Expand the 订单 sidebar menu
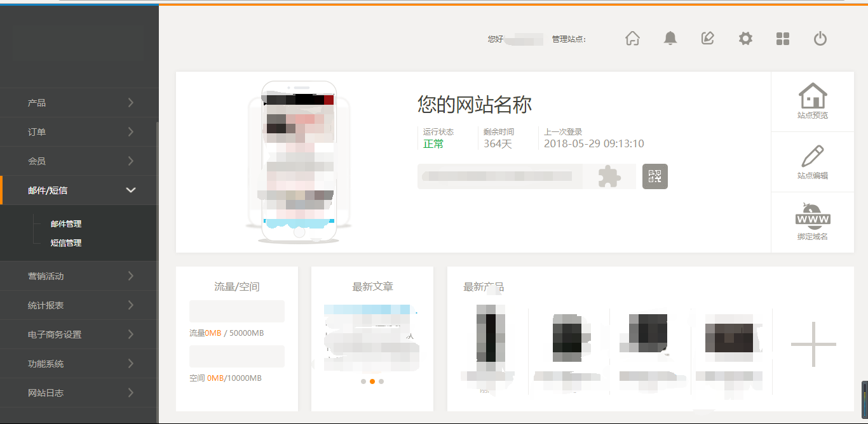The width and height of the screenshot is (868, 424). [x=79, y=132]
